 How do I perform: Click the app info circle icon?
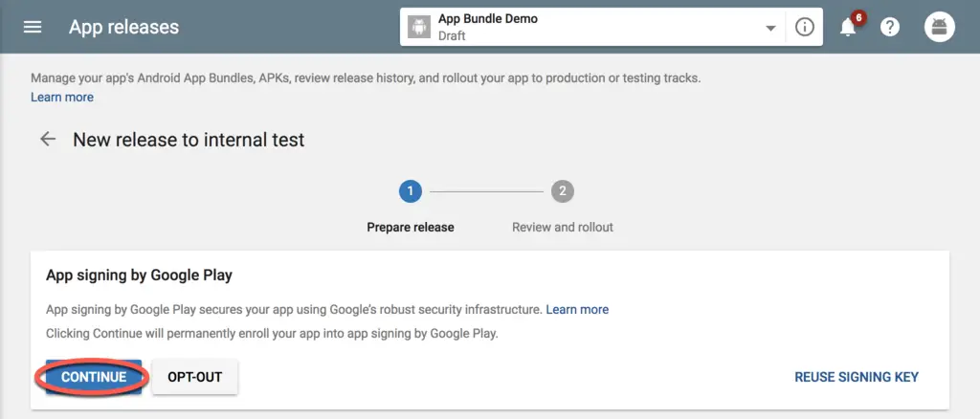click(804, 28)
